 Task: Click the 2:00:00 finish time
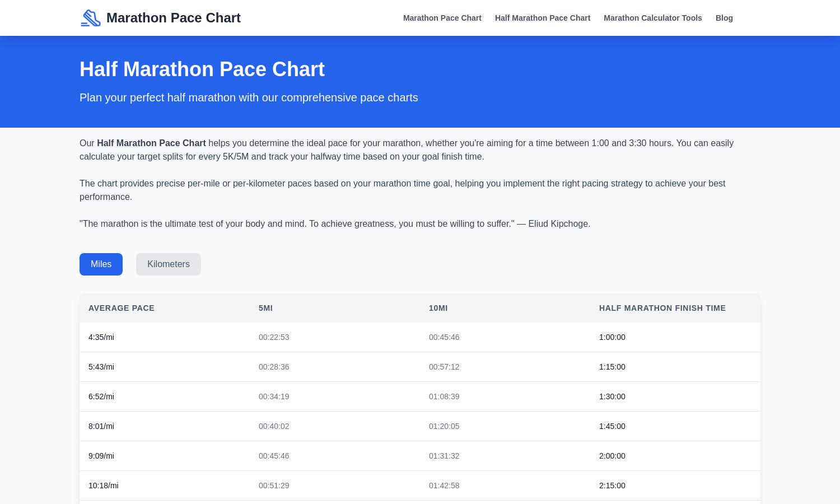click(x=612, y=456)
